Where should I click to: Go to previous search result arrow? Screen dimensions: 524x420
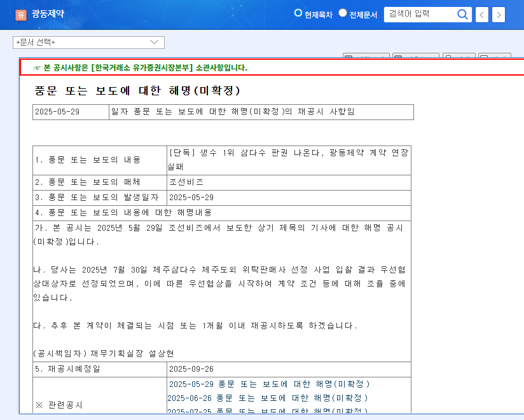[481, 15]
